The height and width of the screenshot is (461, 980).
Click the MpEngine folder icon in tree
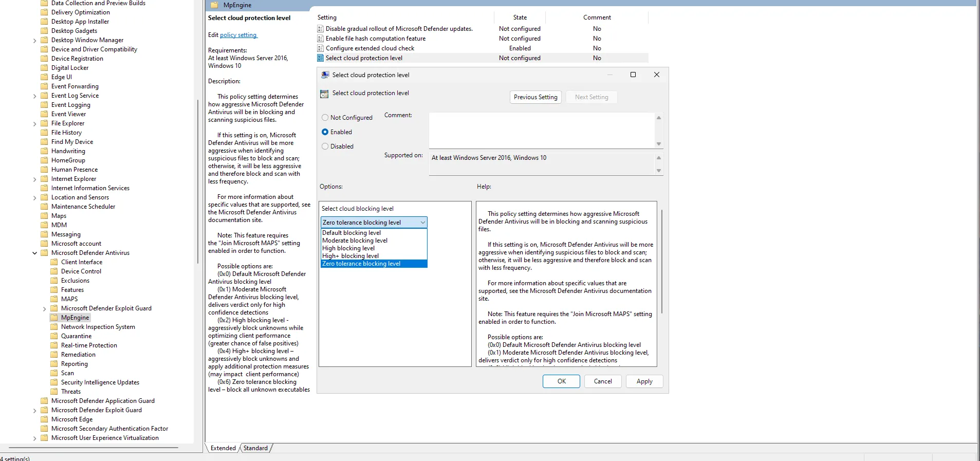tap(54, 318)
